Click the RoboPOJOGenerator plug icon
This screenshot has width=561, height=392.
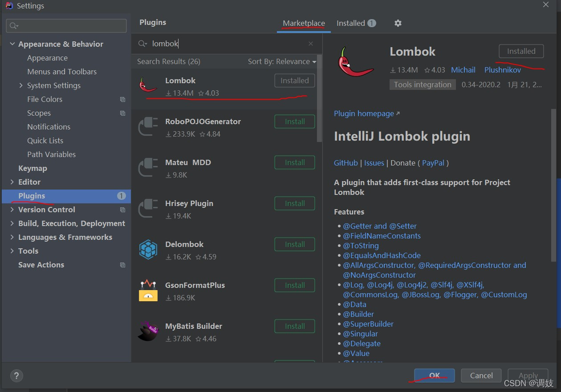pyautogui.click(x=148, y=126)
